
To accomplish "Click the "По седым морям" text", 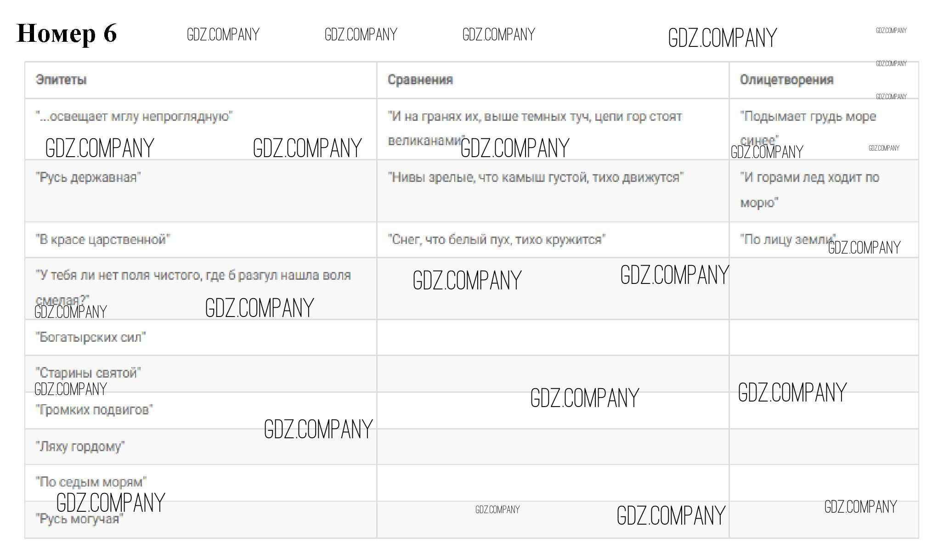I will click(91, 482).
